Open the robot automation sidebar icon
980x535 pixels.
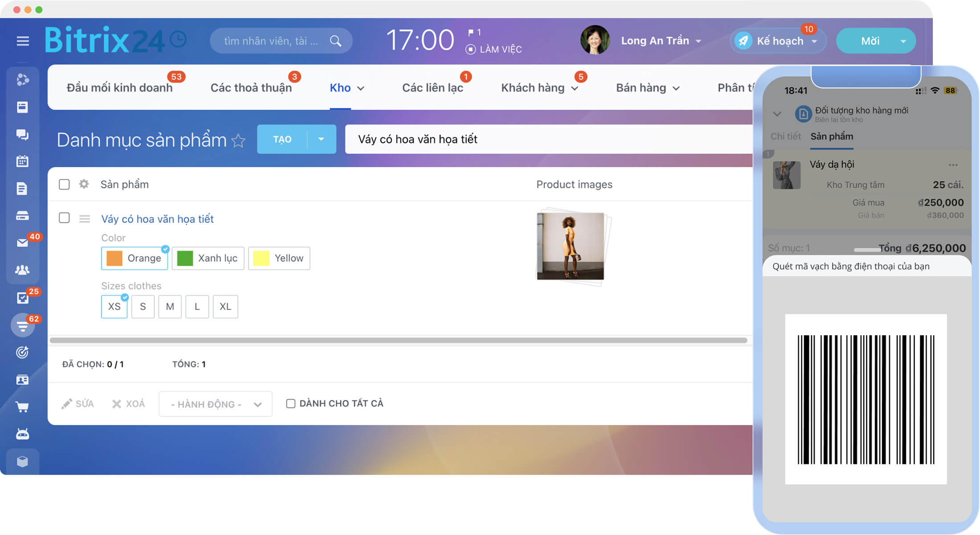point(22,434)
